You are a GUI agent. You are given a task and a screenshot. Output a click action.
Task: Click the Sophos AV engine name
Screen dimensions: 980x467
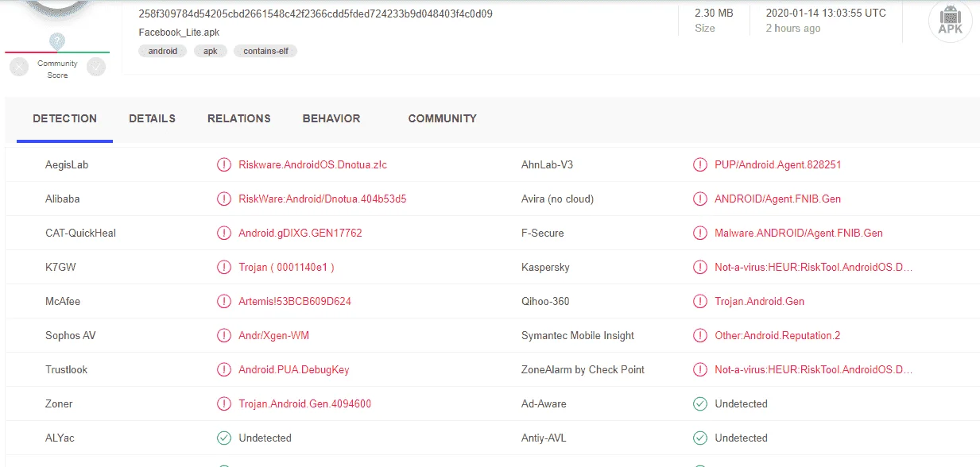(x=71, y=335)
